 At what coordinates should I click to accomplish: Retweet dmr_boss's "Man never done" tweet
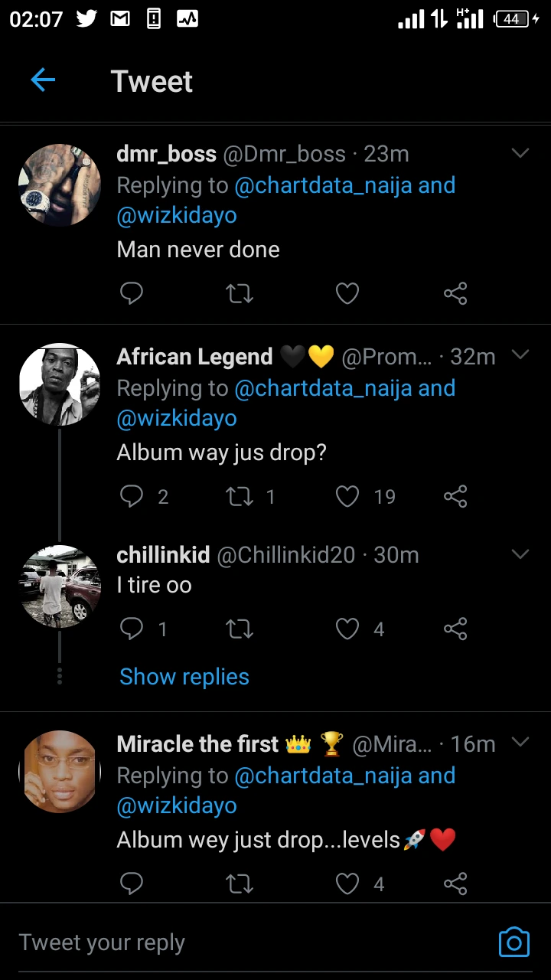(x=240, y=293)
